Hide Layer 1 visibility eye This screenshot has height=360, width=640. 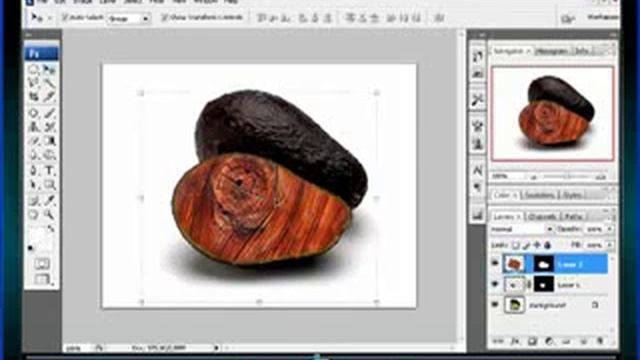click(495, 284)
